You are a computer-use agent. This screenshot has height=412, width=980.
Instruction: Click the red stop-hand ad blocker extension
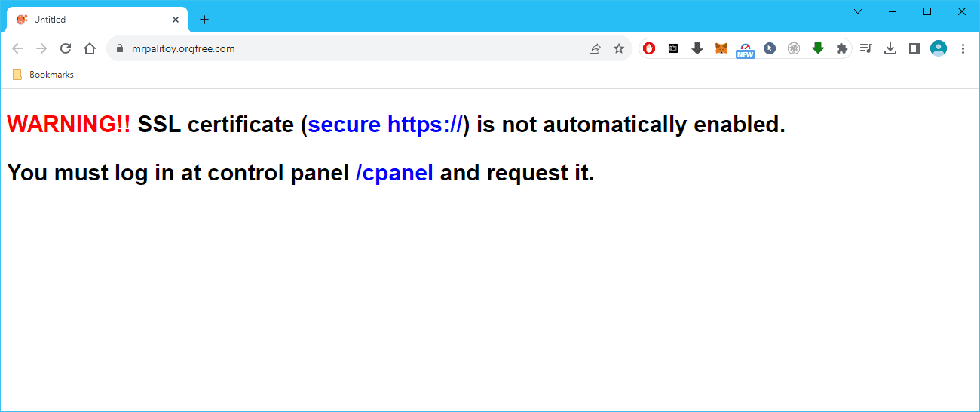tap(649, 48)
